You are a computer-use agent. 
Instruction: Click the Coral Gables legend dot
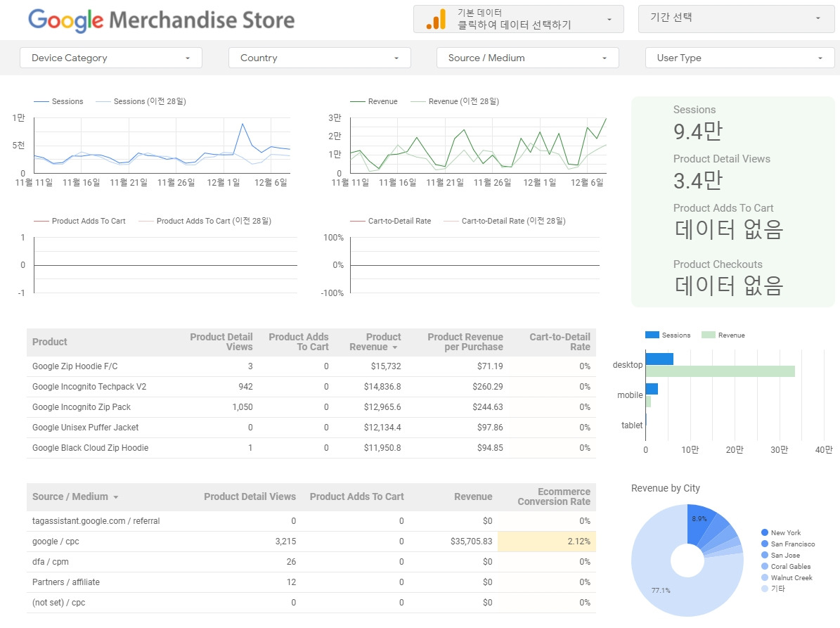765,566
